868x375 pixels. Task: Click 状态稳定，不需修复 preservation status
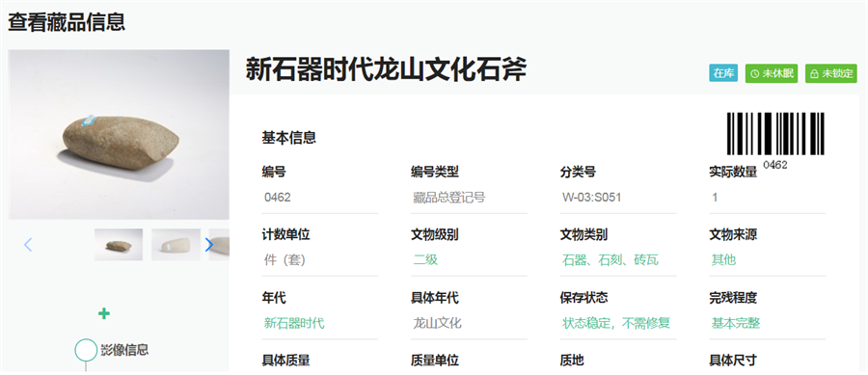(616, 323)
